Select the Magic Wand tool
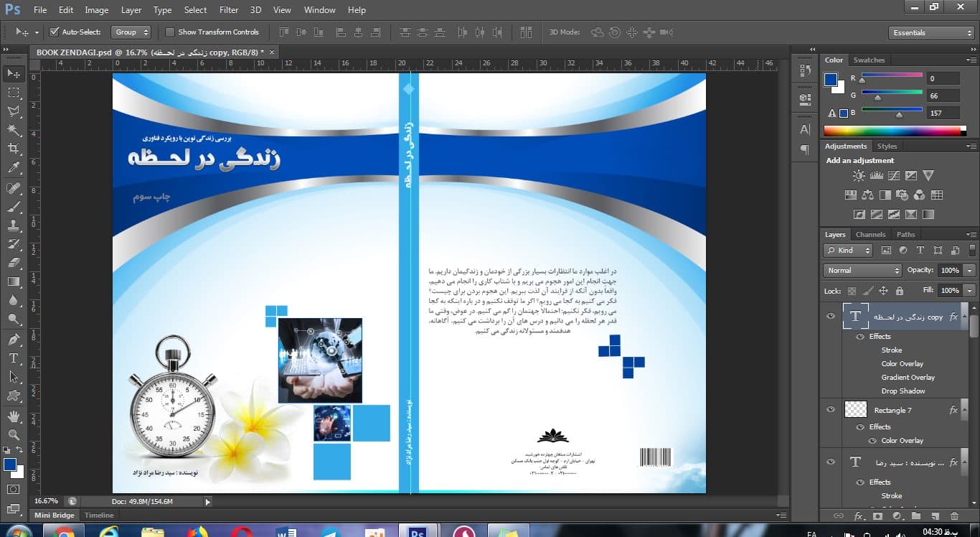 coord(14,130)
